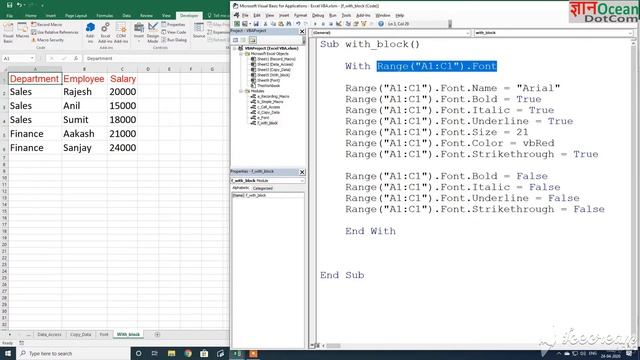Click Undo in VBA toolbar
Image resolution: width=640 pixels, height=360 pixels.
298,24
